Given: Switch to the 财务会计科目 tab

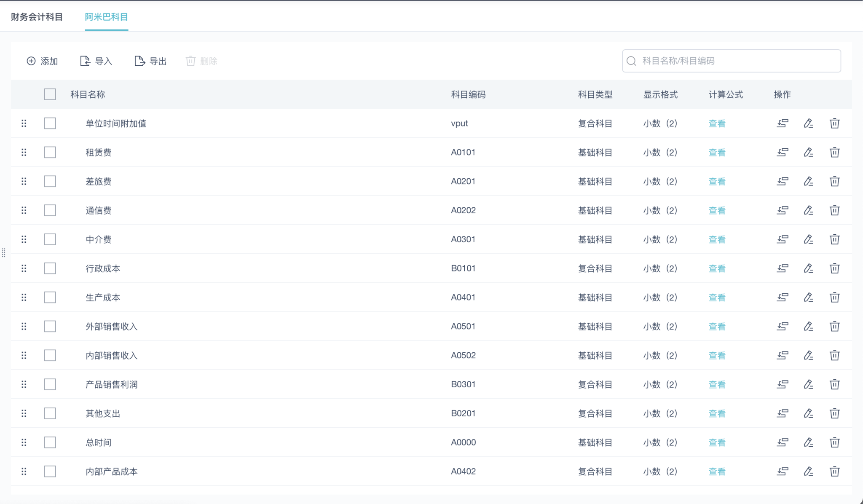Looking at the screenshot, I should click(x=37, y=17).
